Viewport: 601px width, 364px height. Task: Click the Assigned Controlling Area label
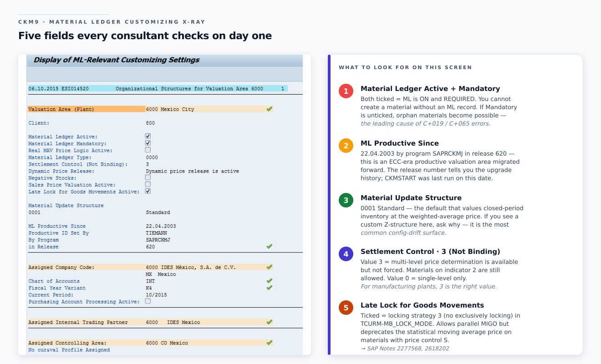coord(67,343)
